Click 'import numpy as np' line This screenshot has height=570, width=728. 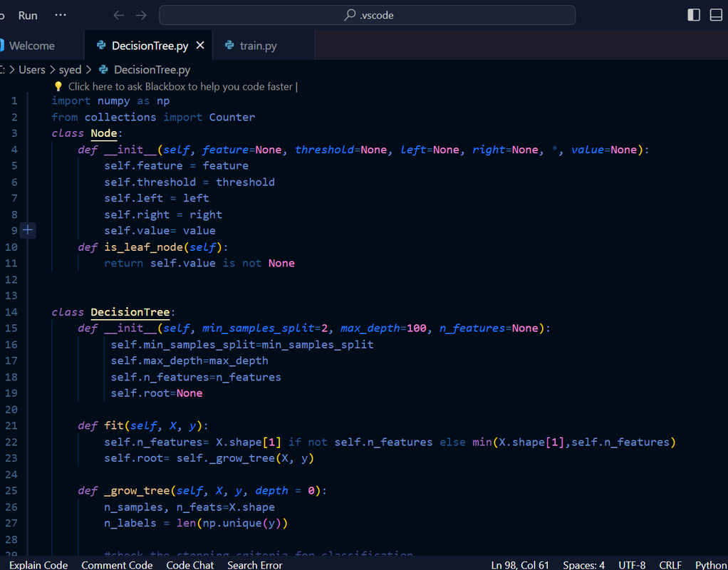(110, 100)
